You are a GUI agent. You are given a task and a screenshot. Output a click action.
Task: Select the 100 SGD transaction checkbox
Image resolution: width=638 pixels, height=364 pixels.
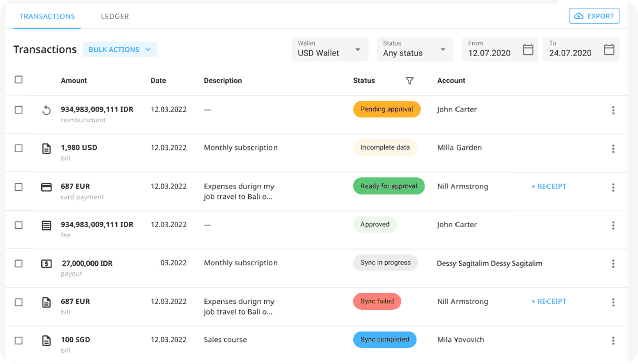pyautogui.click(x=19, y=341)
